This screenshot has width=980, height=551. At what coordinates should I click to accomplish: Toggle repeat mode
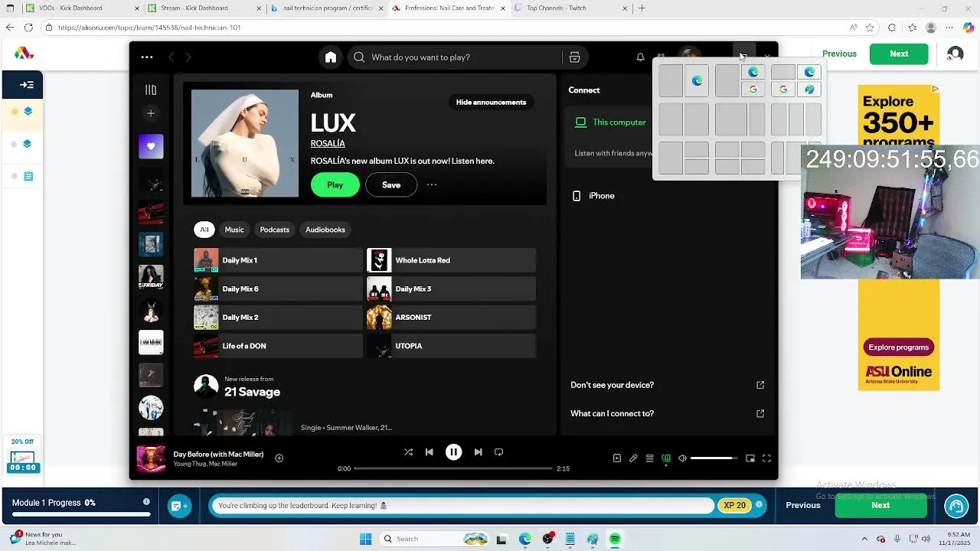[498, 452]
